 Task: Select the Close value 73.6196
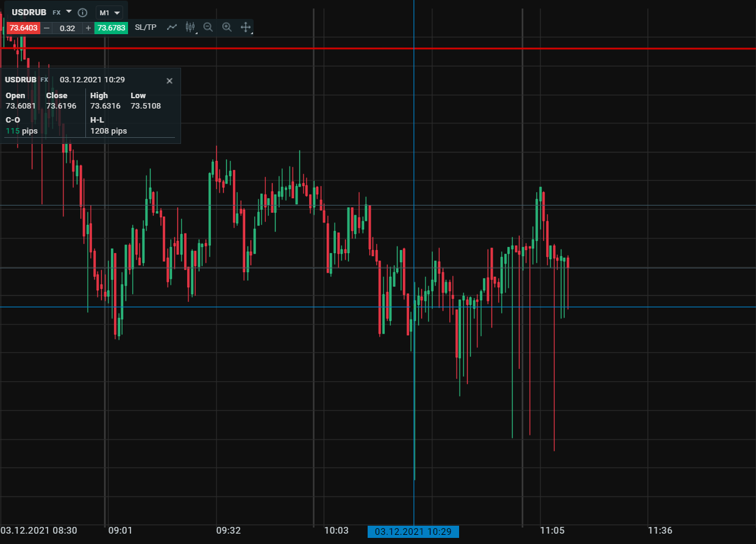[61, 106]
